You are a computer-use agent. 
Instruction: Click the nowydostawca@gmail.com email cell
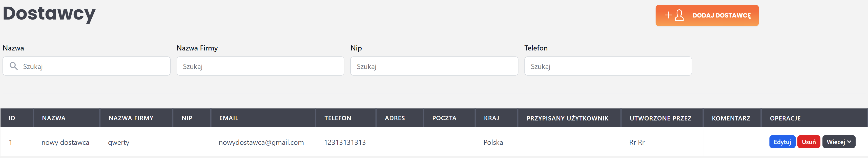(x=261, y=143)
